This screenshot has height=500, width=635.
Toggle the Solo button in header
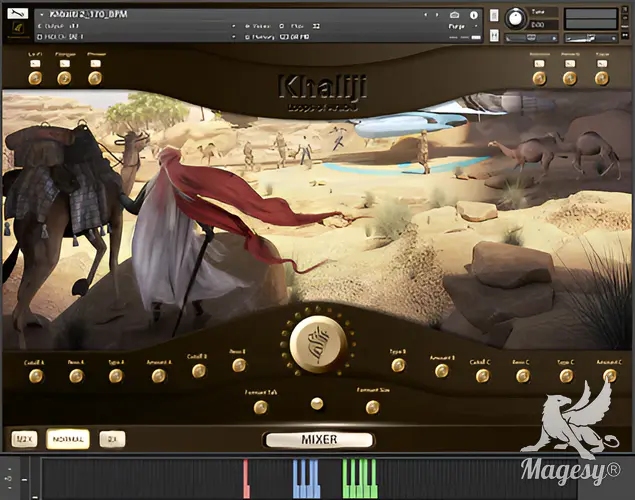(494, 15)
